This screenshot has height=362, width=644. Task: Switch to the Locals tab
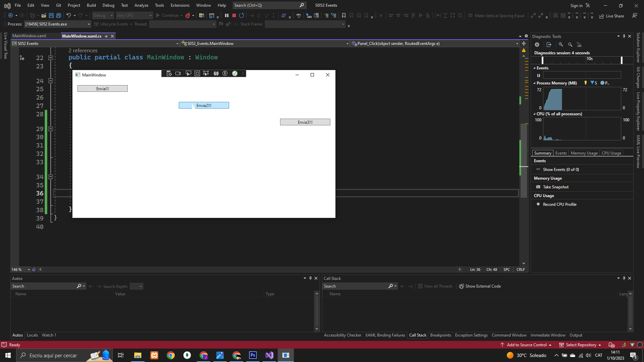click(32, 335)
